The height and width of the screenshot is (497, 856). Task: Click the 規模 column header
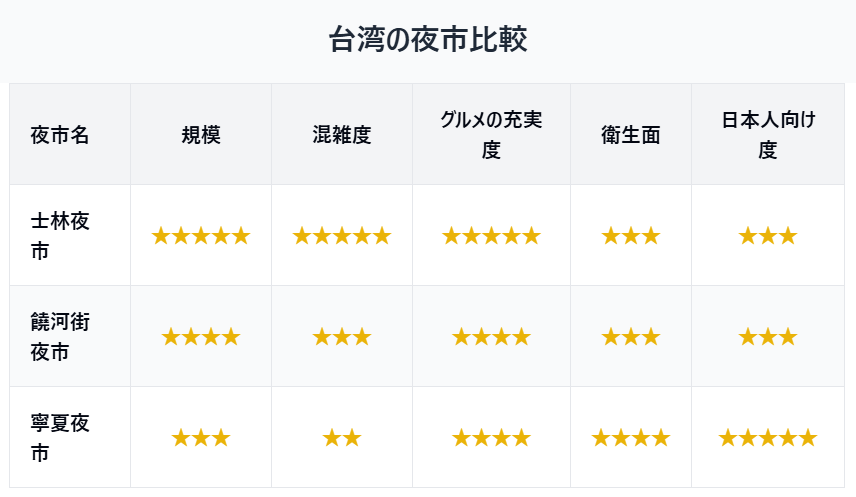[201, 135]
